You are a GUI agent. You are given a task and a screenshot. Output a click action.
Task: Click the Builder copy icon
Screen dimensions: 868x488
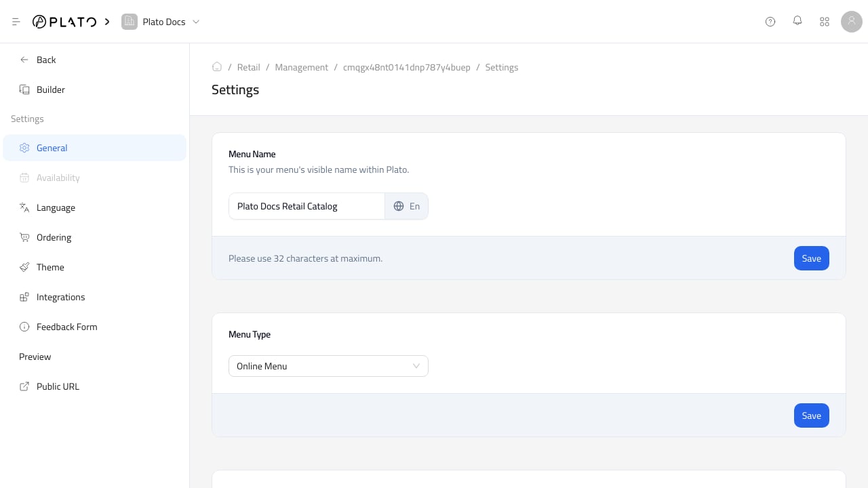pos(24,89)
